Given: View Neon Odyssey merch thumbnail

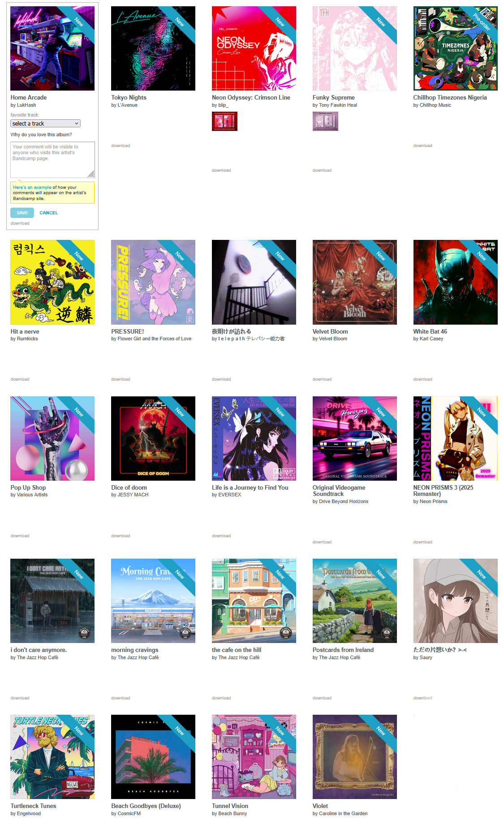Looking at the screenshot, I should coord(224,121).
